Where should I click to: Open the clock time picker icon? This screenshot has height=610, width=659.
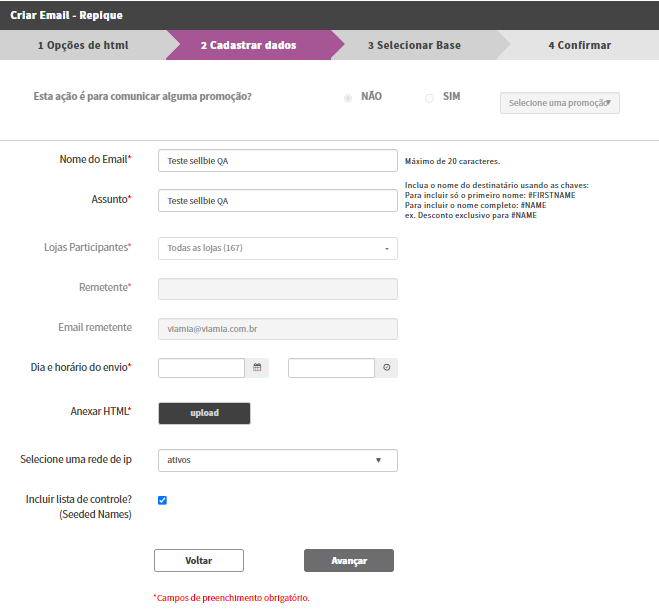pyautogui.click(x=387, y=368)
